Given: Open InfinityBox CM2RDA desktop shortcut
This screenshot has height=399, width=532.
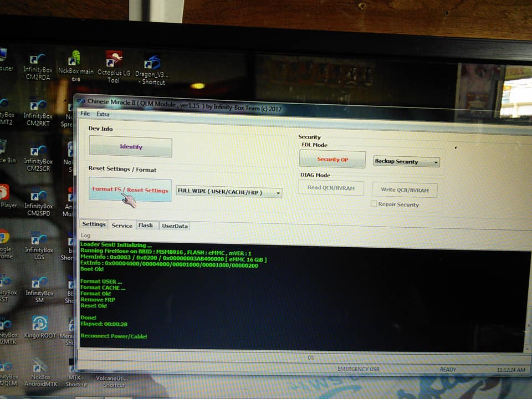Looking at the screenshot, I should tap(38, 67).
